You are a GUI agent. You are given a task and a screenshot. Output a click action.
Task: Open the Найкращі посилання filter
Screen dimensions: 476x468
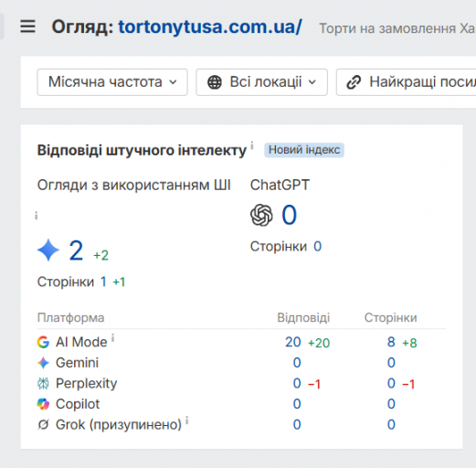(x=407, y=82)
